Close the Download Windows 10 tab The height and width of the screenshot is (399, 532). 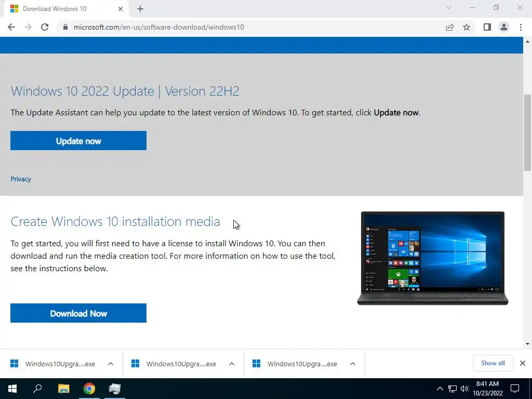[121, 9]
